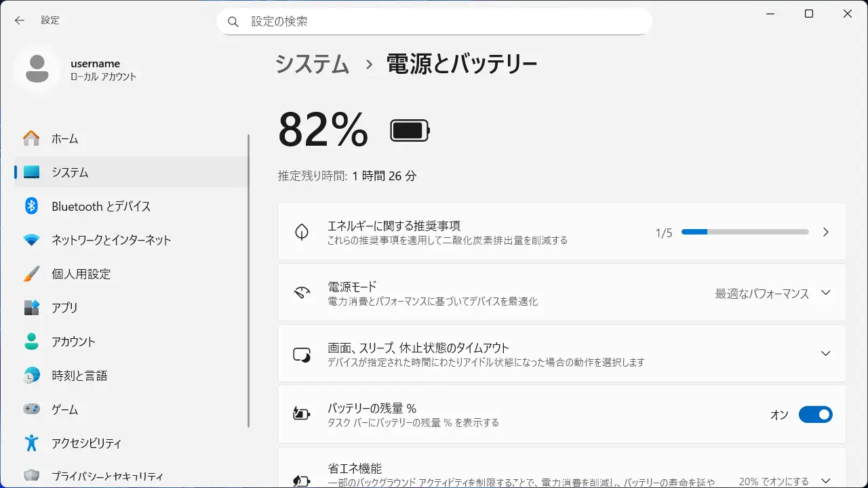868x488 pixels.
Task: Click the アカウント person icon
Action: pyautogui.click(x=31, y=342)
